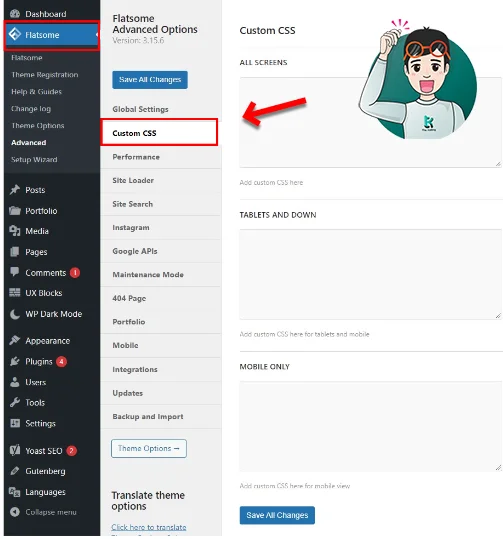Open Change log submenu item

coord(31,109)
